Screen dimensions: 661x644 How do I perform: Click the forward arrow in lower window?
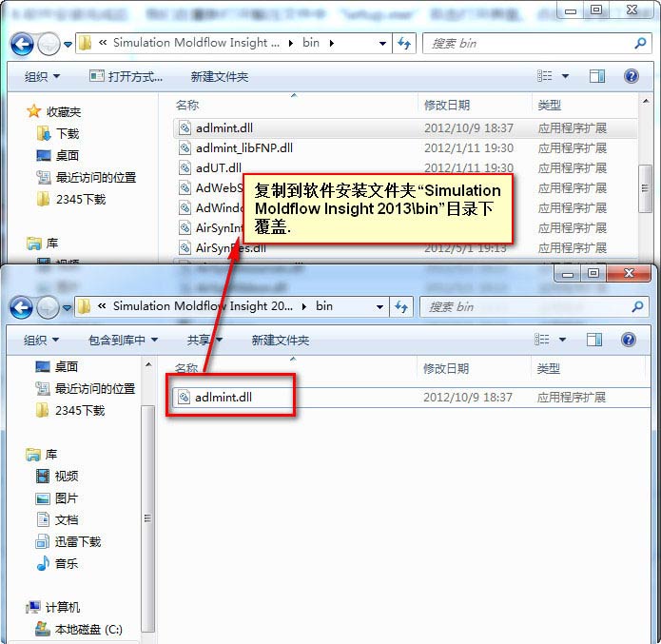pos(48,307)
